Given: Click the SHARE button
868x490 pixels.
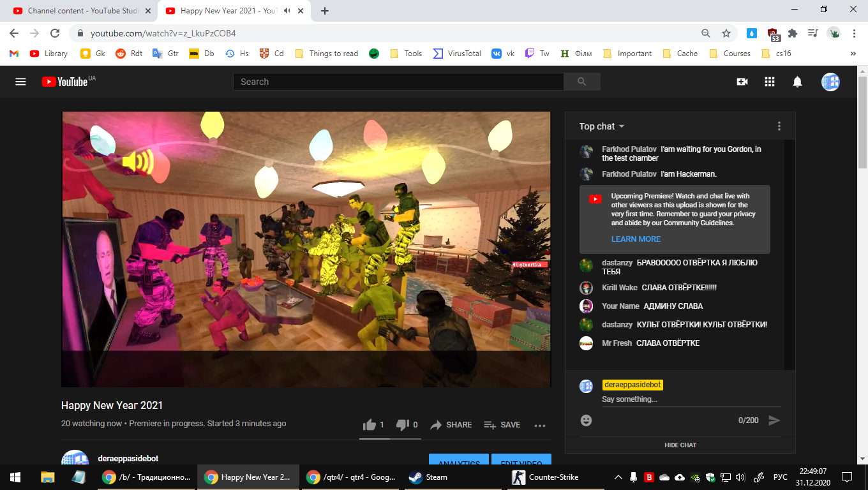Looking at the screenshot, I should [451, 425].
